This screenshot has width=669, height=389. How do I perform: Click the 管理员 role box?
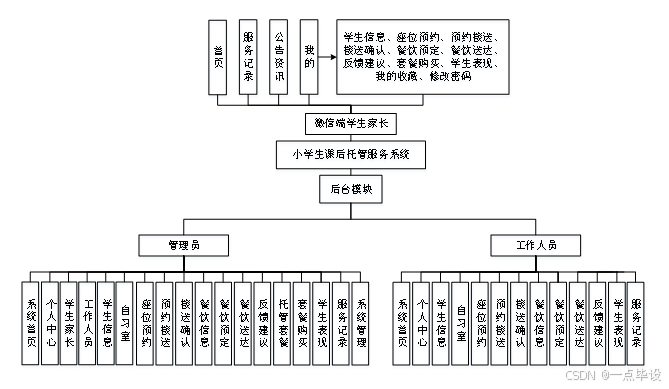click(x=183, y=245)
